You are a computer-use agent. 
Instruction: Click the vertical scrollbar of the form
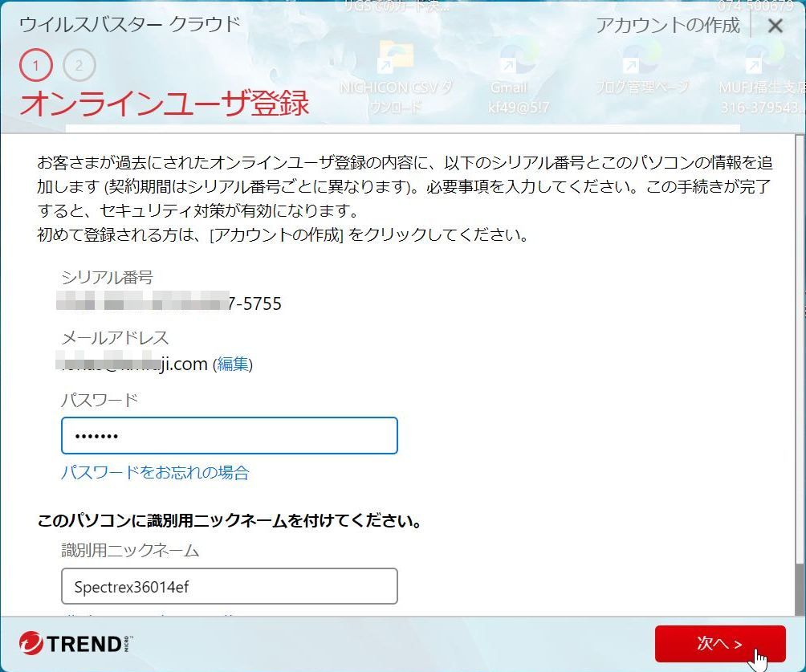[x=800, y=375]
